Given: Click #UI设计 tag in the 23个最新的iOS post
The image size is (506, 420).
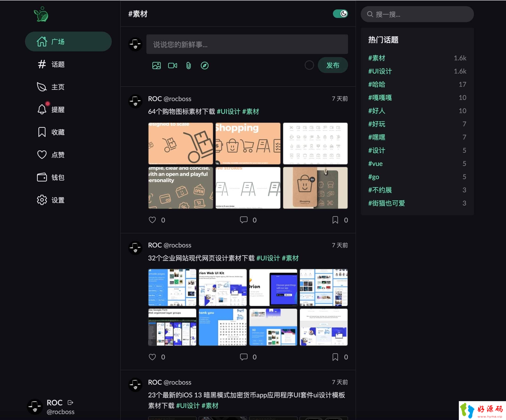Looking at the screenshot, I should coord(188,406).
